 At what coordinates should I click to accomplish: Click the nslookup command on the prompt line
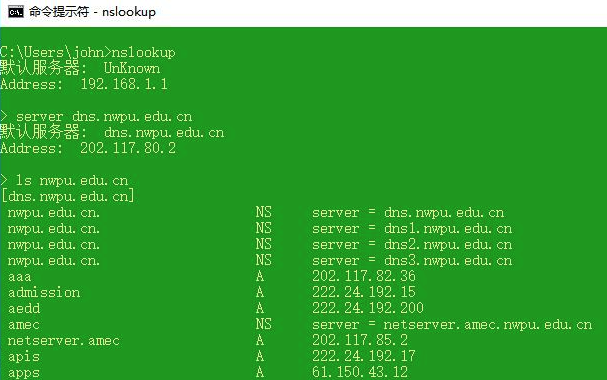click(x=144, y=52)
